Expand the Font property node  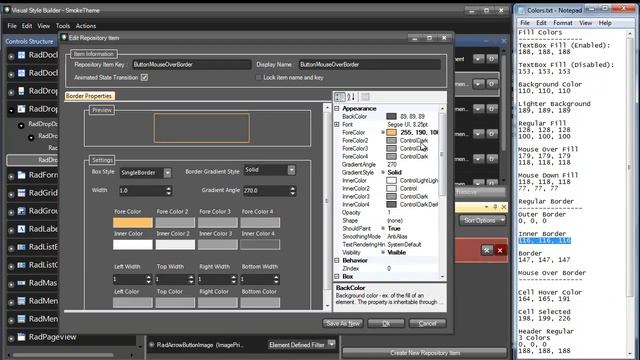pyautogui.click(x=337, y=124)
